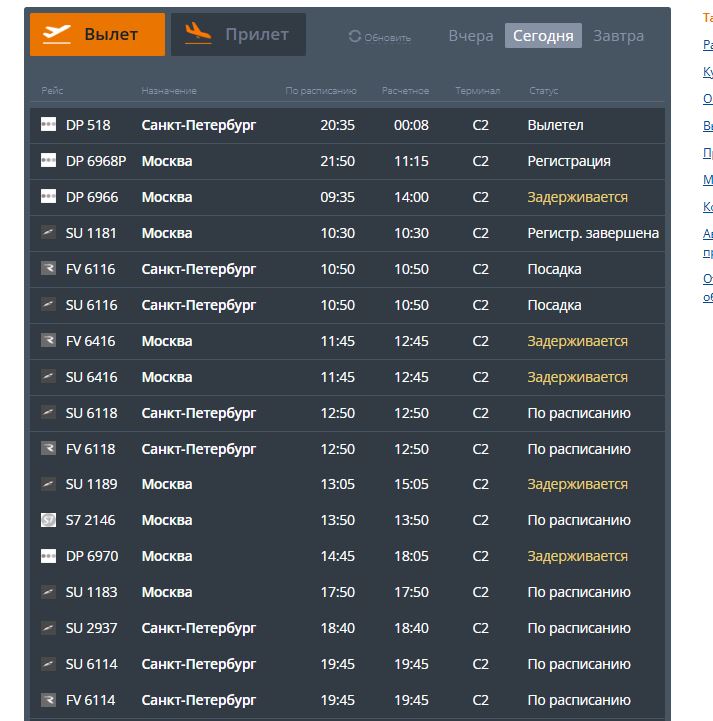713x721 pixels.
Task: Click airline logo of flight DP 6968P
Action: (48, 160)
